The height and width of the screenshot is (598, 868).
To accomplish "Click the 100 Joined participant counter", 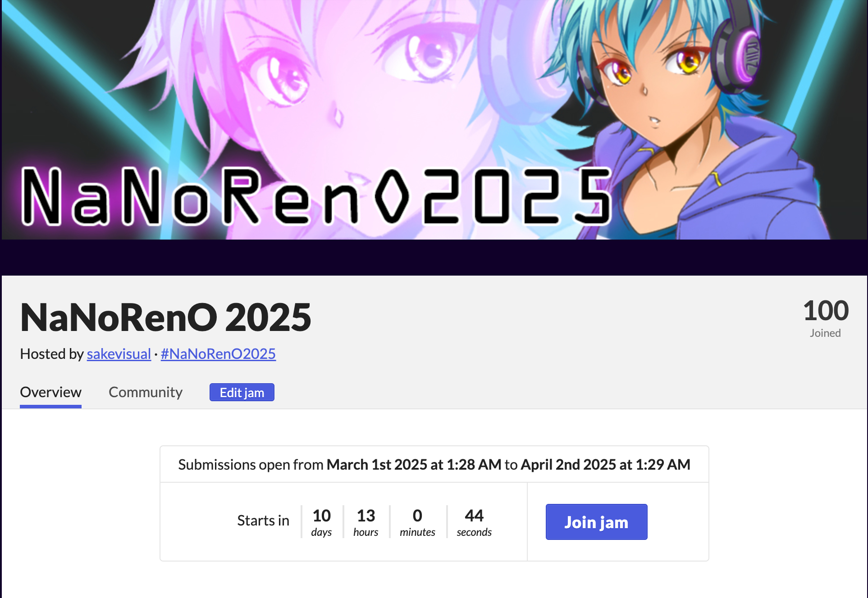I will pos(826,318).
